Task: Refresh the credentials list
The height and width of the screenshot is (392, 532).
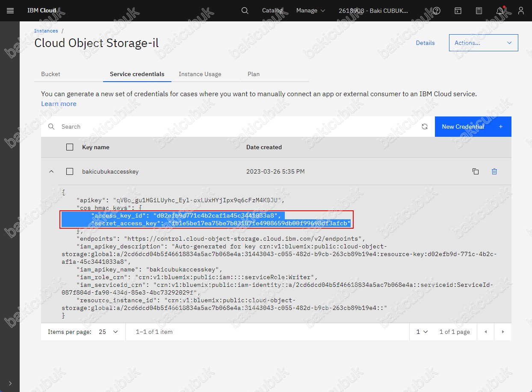Action: click(x=424, y=127)
